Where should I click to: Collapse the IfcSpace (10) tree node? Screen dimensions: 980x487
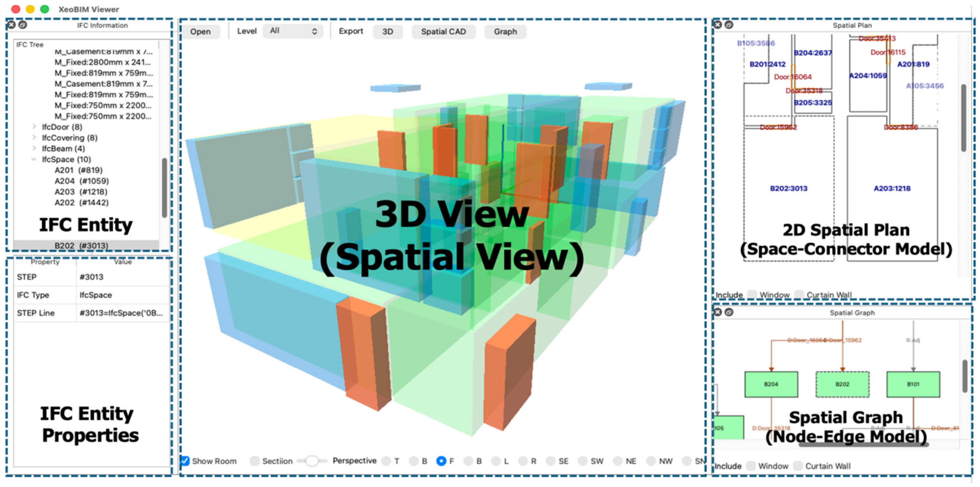tap(34, 159)
